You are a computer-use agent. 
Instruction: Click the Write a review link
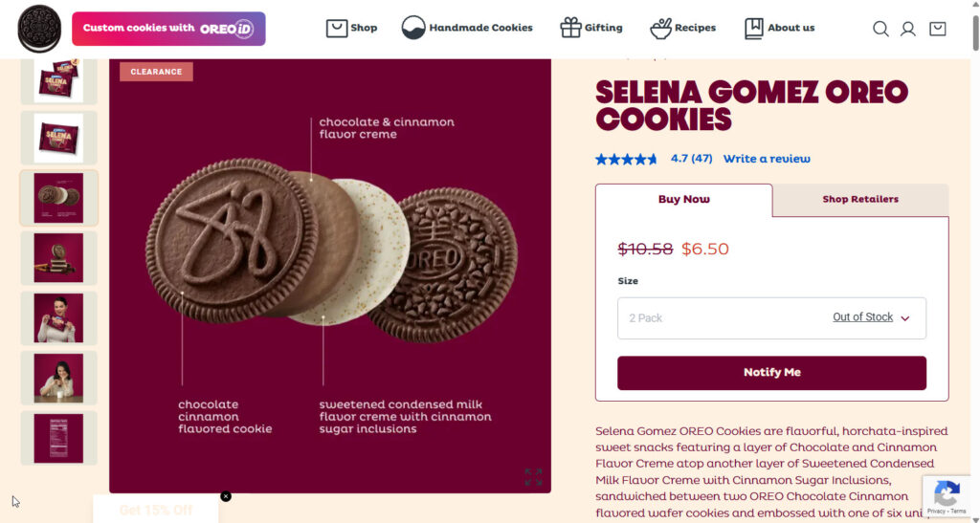pos(767,159)
